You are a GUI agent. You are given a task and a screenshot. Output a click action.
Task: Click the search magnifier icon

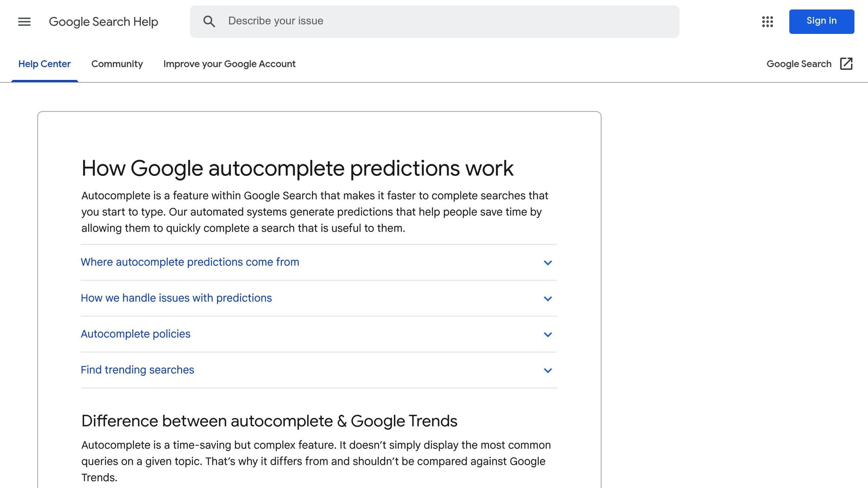click(x=209, y=21)
